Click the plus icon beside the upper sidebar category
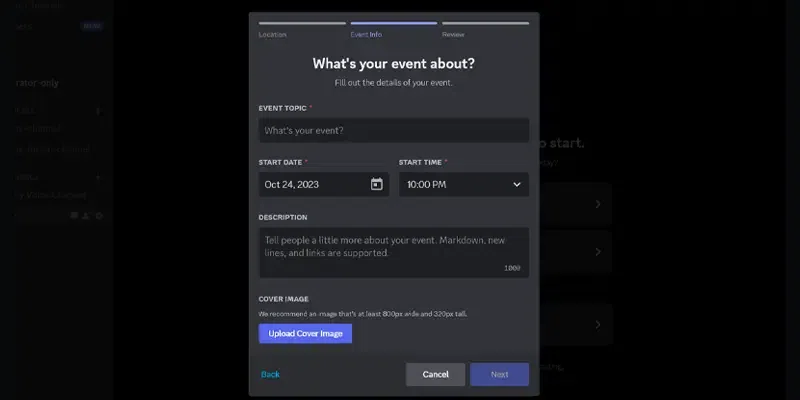The image size is (800, 400). (98, 111)
